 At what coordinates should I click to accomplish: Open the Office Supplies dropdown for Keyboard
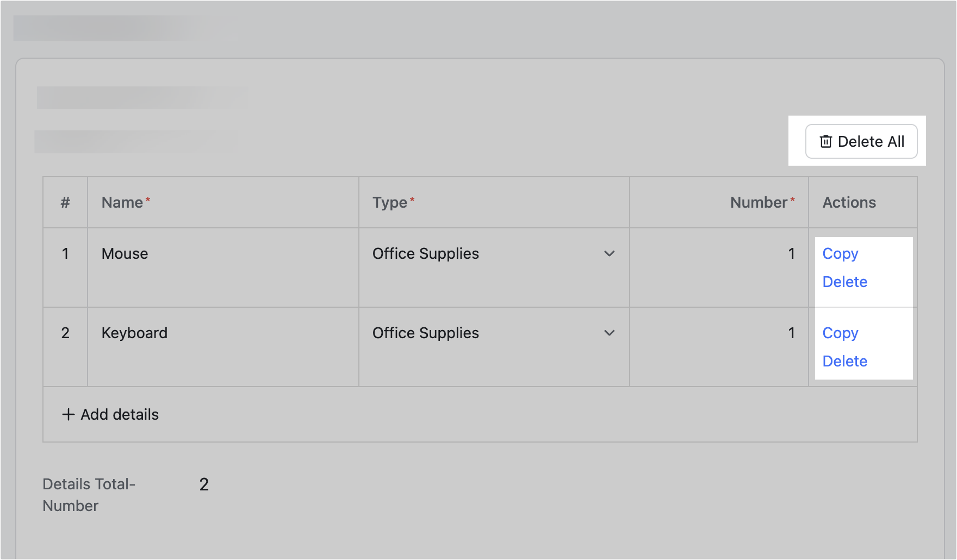489,333
